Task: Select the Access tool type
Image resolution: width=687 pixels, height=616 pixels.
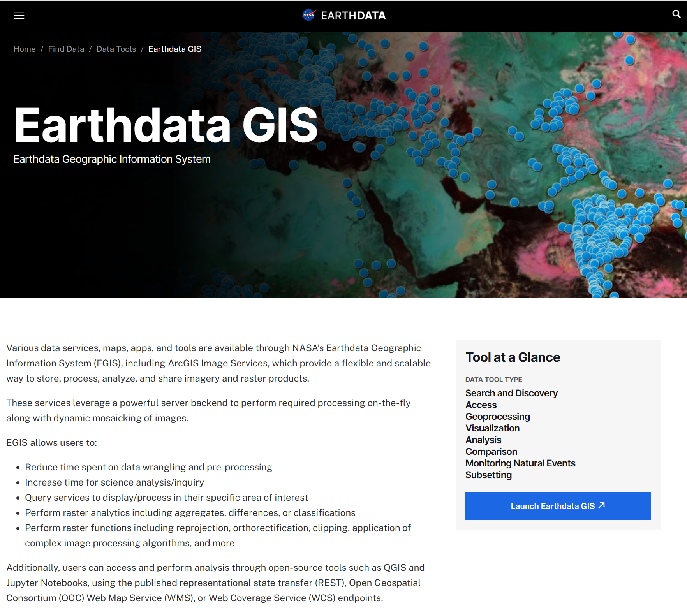Action: (481, 405)
